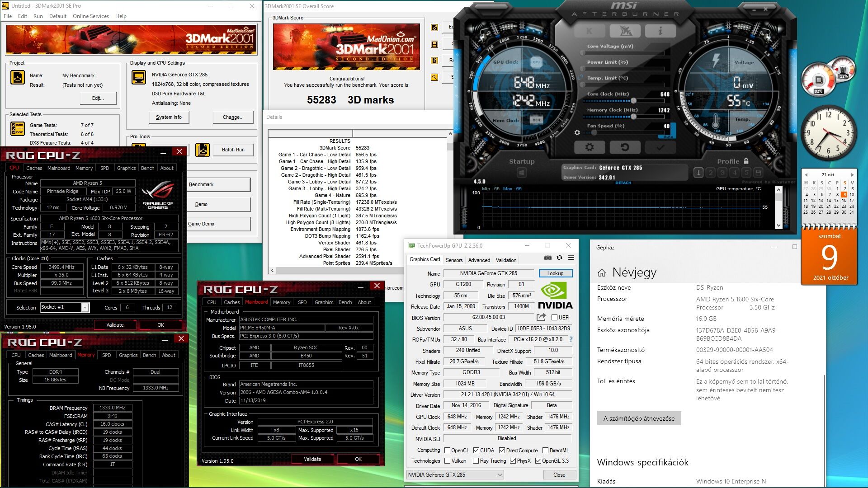
Task: Toggle OpenCL checkbox in GPU-Z
Action: click(447, 450)
